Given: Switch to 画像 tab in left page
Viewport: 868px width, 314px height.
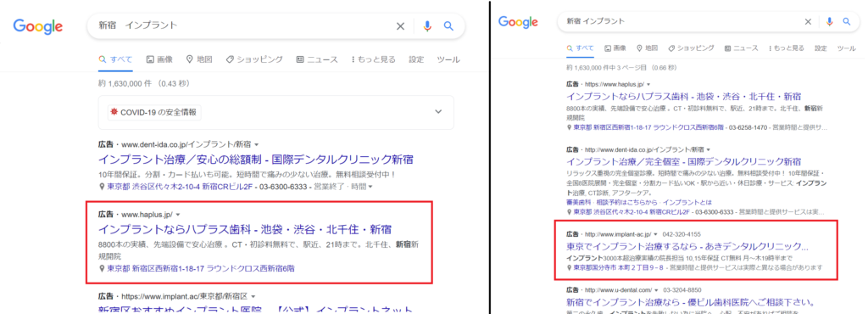Looking at the screenshot, I should [x=159, y=59].
